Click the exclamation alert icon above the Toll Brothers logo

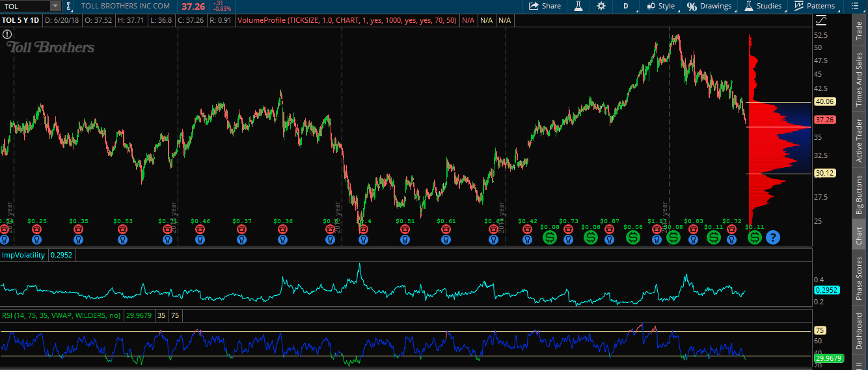pyautogui.click(x=7, y=33)
